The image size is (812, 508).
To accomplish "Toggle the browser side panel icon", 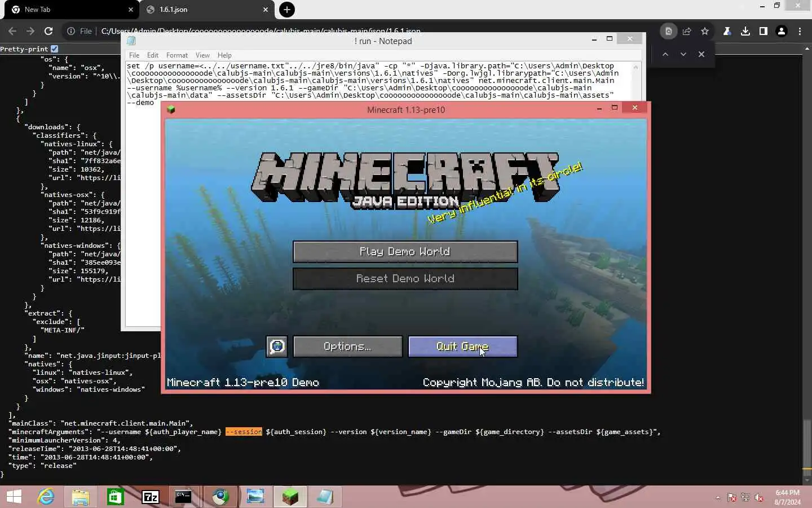I will pos(764,32).
